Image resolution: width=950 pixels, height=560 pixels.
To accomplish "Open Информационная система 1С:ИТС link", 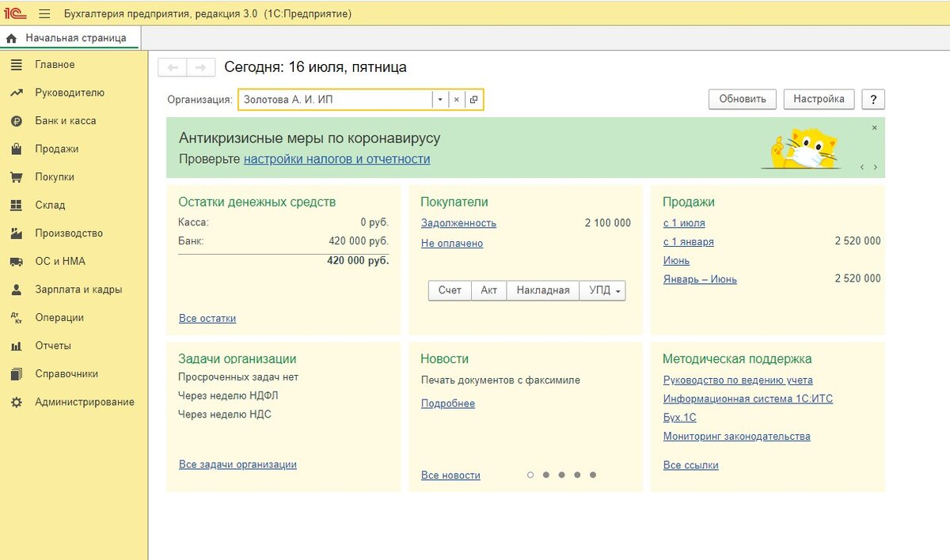I will click(x=748, y=399).
